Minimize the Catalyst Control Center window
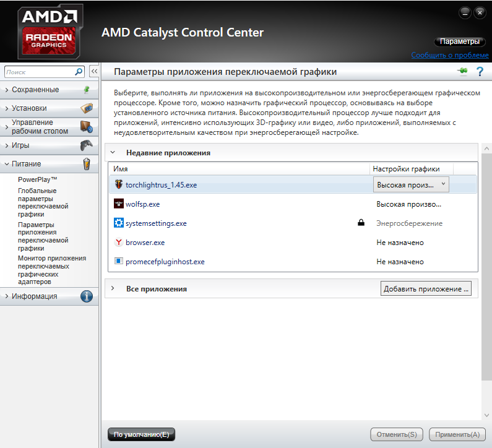 click(465, 13)
